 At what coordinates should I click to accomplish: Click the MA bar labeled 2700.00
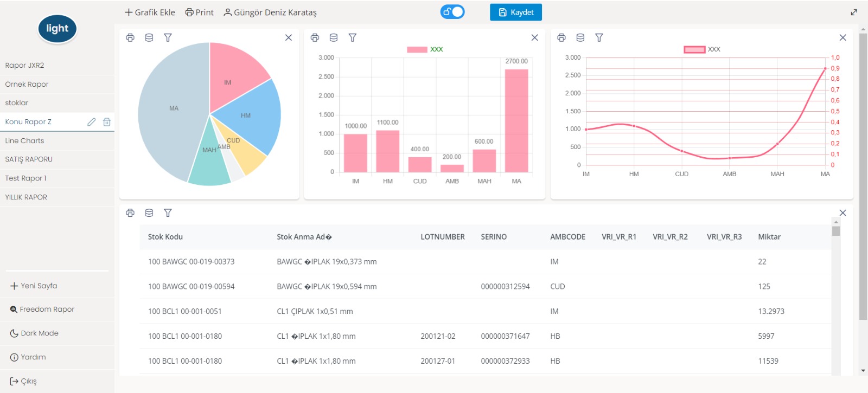516,121
